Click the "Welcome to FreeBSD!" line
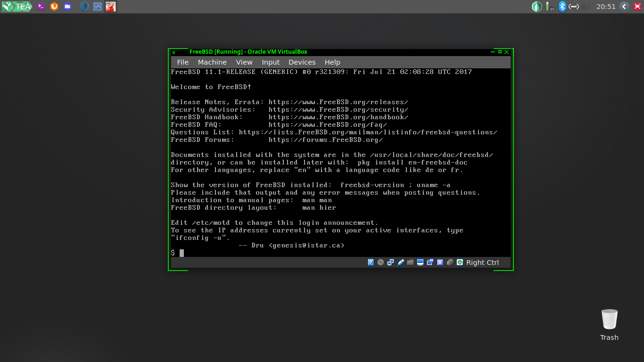Image resolution: width=644 pixels, height=362 pixels. pyautogui.click(x=211, y=87)
